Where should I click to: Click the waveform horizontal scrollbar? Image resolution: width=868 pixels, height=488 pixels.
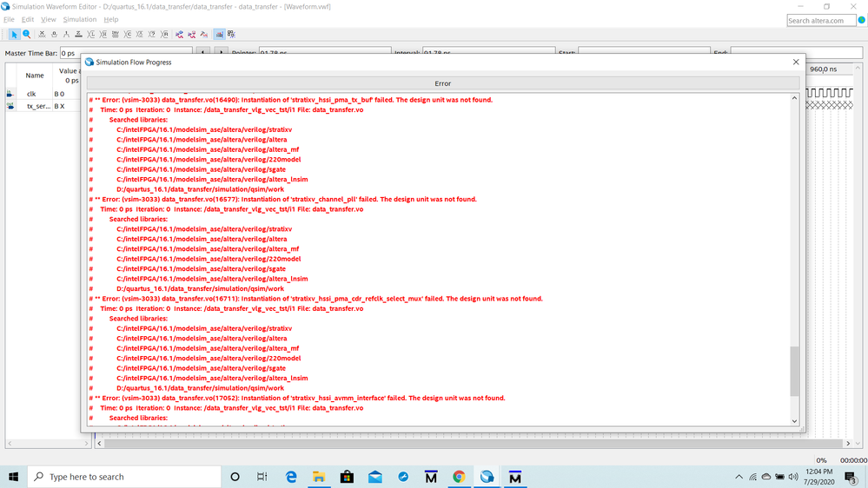[x=474, y=443]
